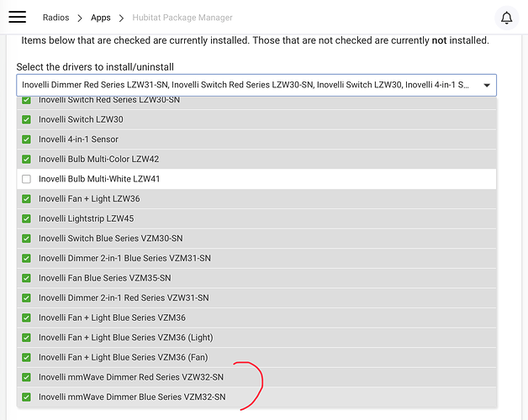Uncheck the VZM36 (Light) driver checkbox

coord(26,338)
